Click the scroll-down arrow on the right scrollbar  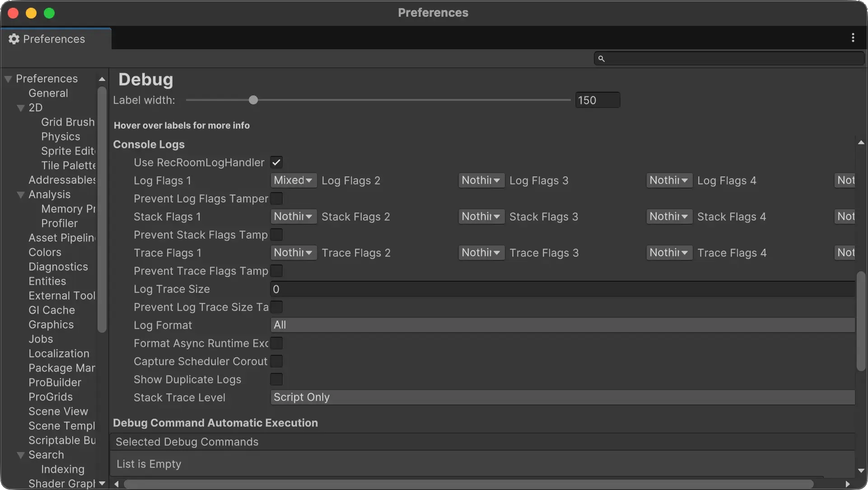click(861, 471)
